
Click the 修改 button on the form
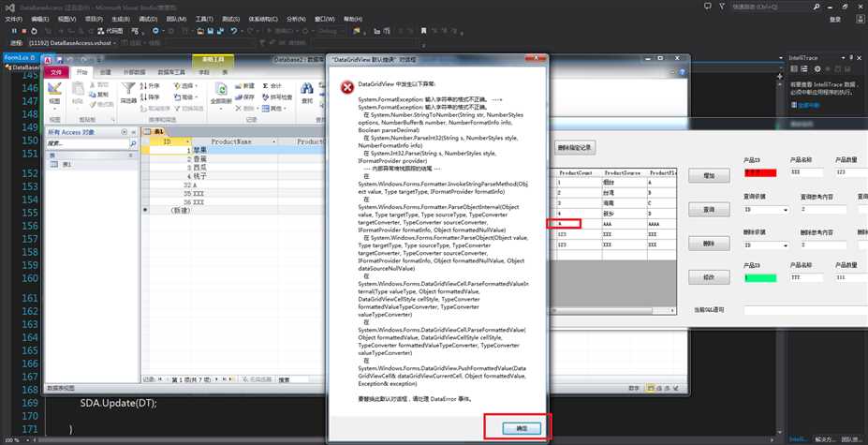click(x=709, y=277)
